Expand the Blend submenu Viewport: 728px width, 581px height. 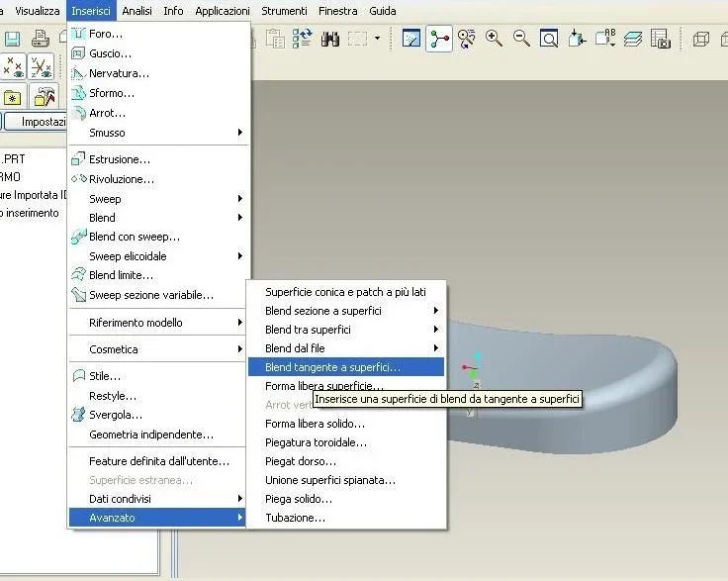pos(158,218)
